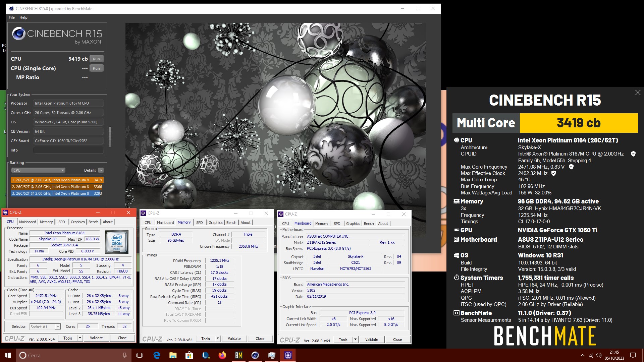Switch to Cinebench via its taskbar icon
644x362 pixels.
pos(255,355)
